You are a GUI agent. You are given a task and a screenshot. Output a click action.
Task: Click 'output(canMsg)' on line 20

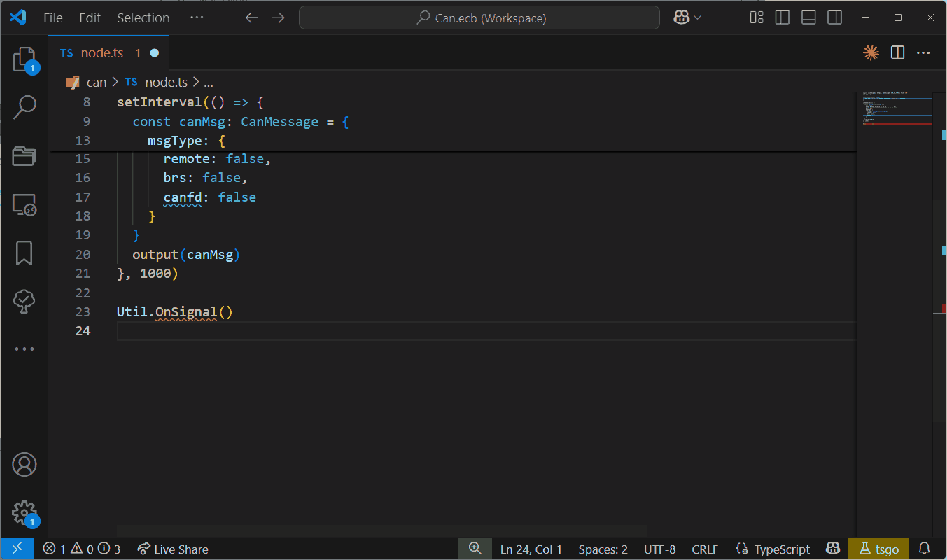click(186, 255)
